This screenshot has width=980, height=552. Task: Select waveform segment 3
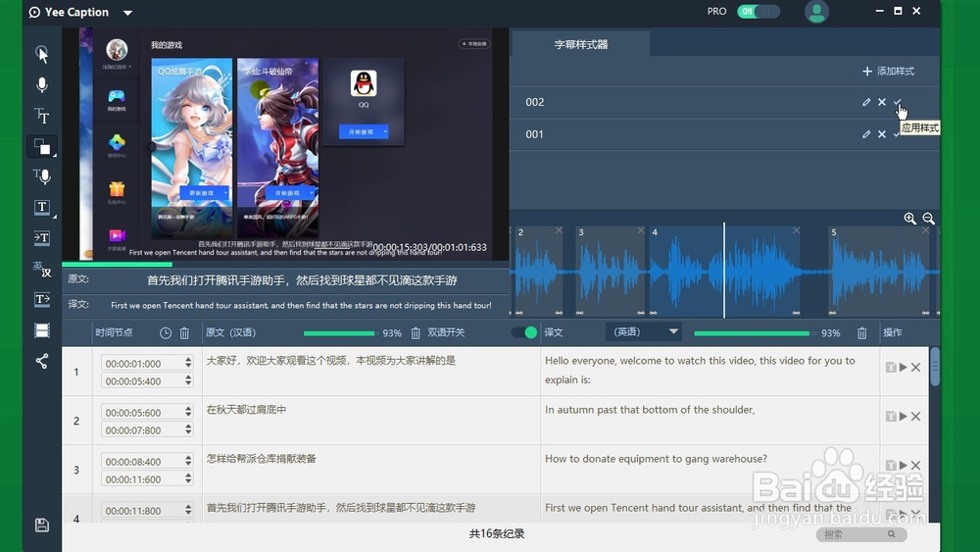click(611, 271)
